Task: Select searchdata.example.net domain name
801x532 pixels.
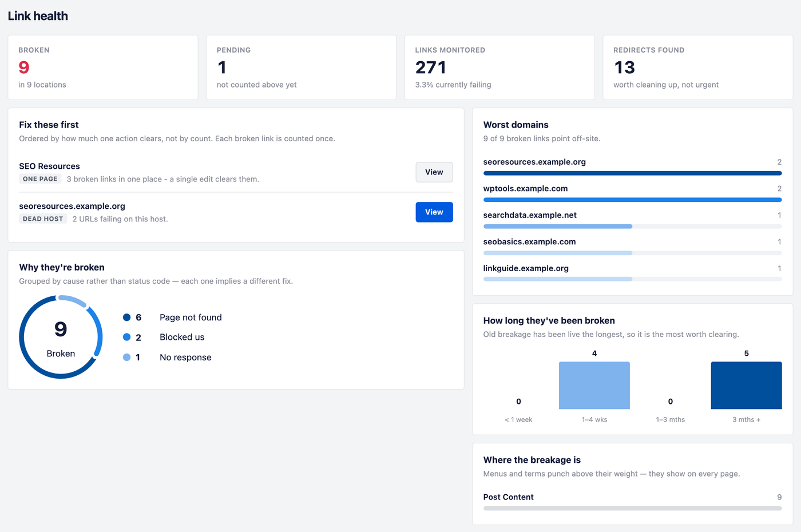Action: pyautogui.click(x=530, y=215)
